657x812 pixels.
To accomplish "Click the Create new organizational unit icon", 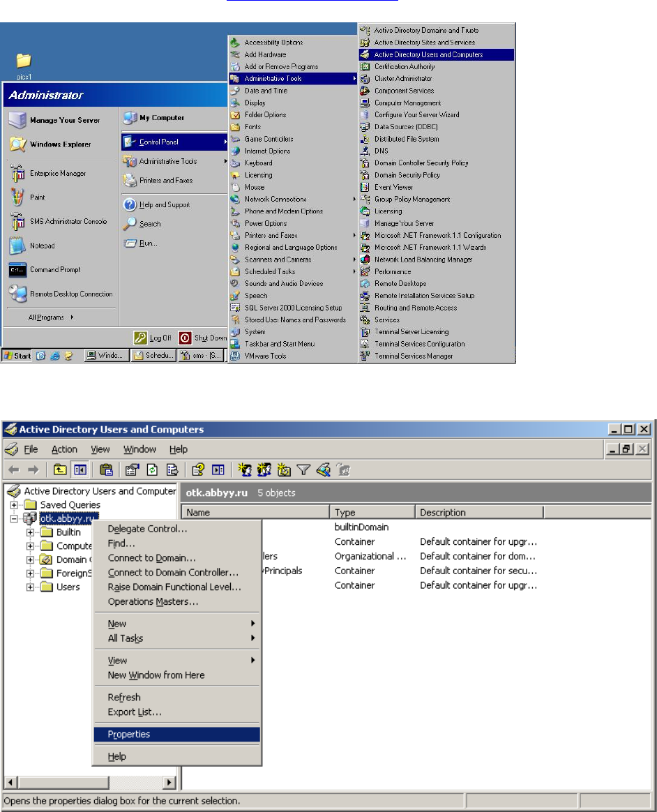I will (x=284, y=469).
